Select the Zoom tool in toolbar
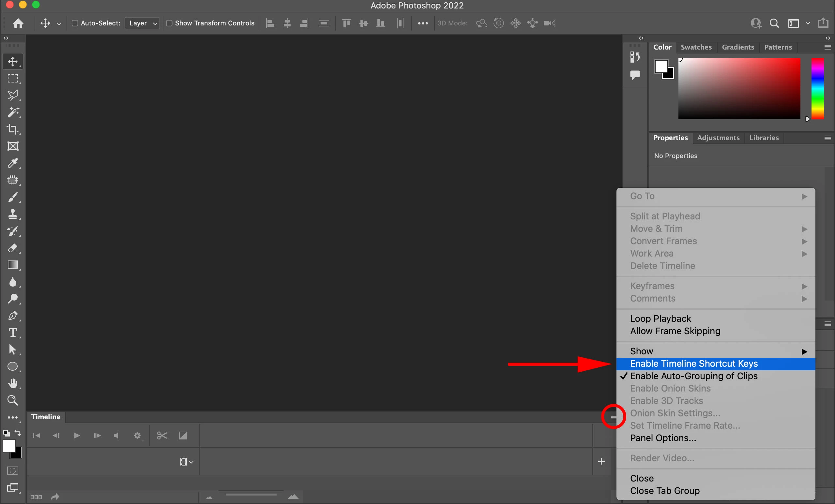Screen dimensions: 835x504 click(12, 400)
